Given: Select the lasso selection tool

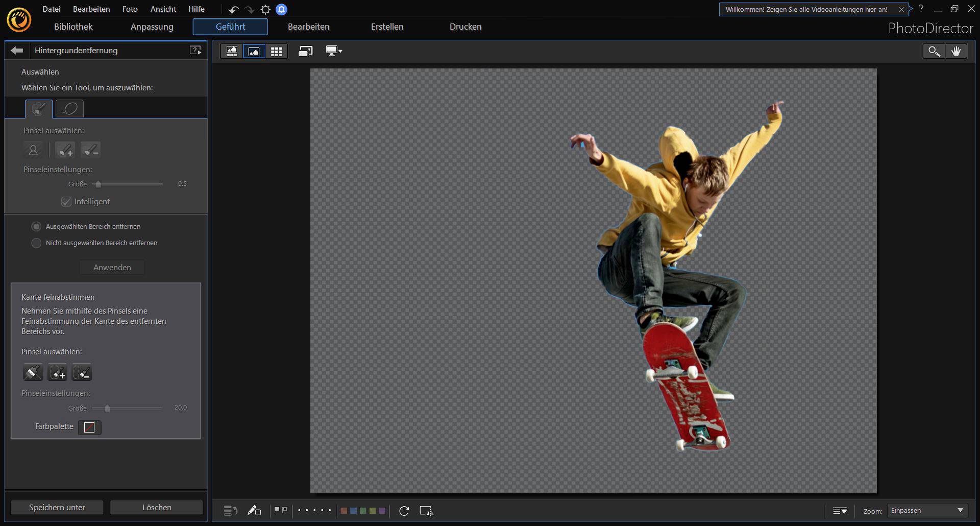Looking at the screenshot, I should pos(69,109).
